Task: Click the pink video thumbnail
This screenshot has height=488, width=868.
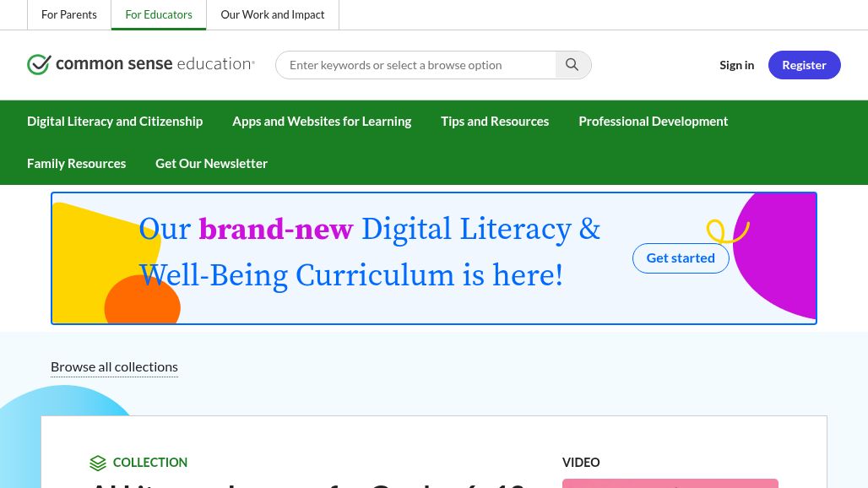Action: pyautogui.click(x=670, y=485)
